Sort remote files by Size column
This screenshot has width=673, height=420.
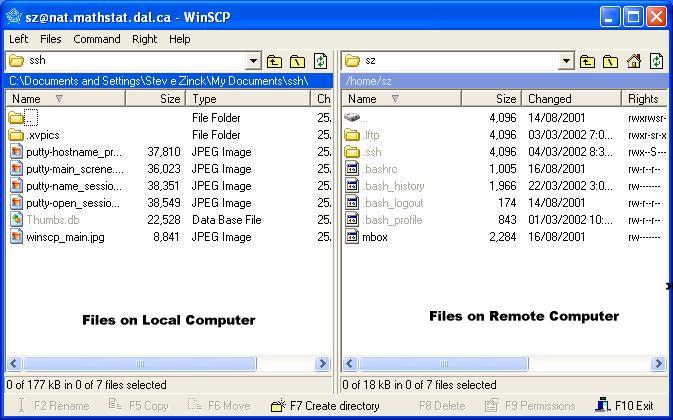pyautogui.click(x=491, y=99)
